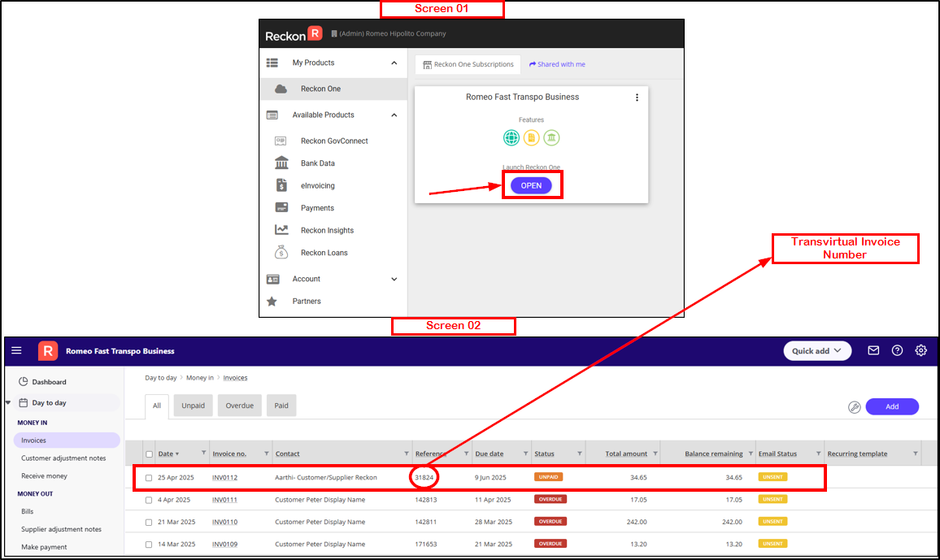Open Receive money in sidebar
Image resolution: width=940 pixels, height=560 pixels.
coord(45,476)
